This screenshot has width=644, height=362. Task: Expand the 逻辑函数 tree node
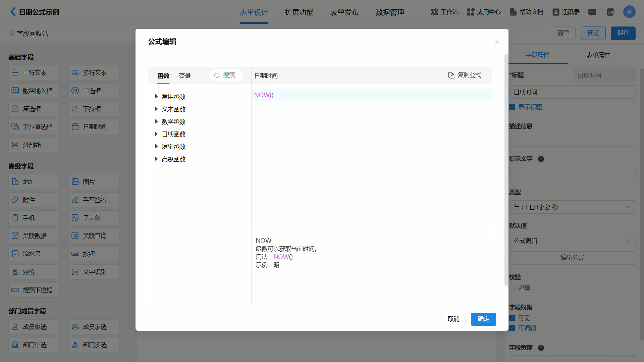coord(156,146)
